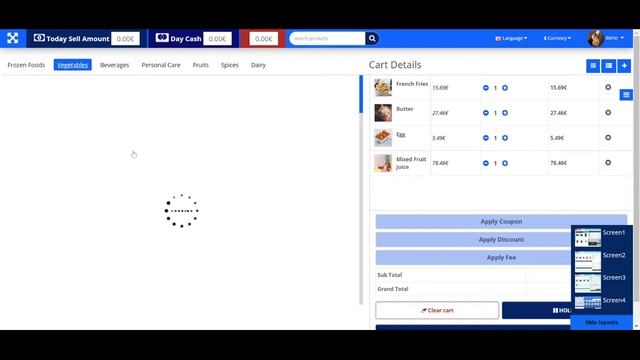Decrease Egg quantity

point(486,138)
